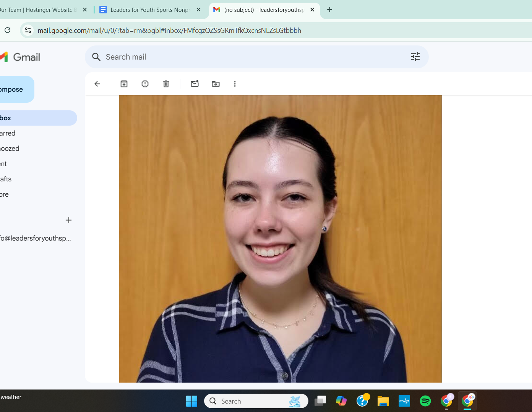Viewport: 532px width, 412px height.
Task: Focus the Search mail field
Action: pyautogui.click(x=257, y=57)
